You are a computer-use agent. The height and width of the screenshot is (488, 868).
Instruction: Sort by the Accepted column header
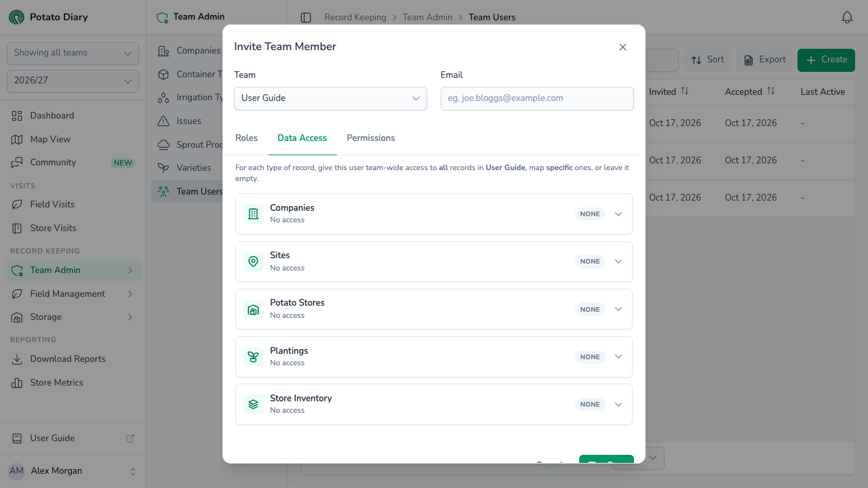(749, 91)
